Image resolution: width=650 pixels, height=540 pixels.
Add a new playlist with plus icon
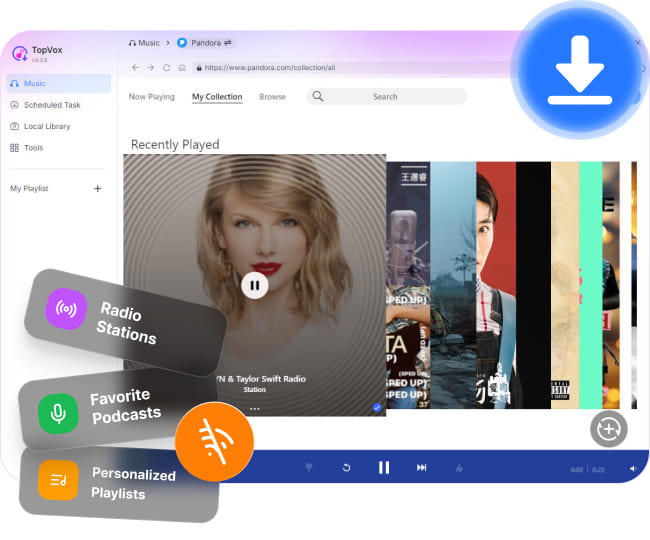coord(97,189)
